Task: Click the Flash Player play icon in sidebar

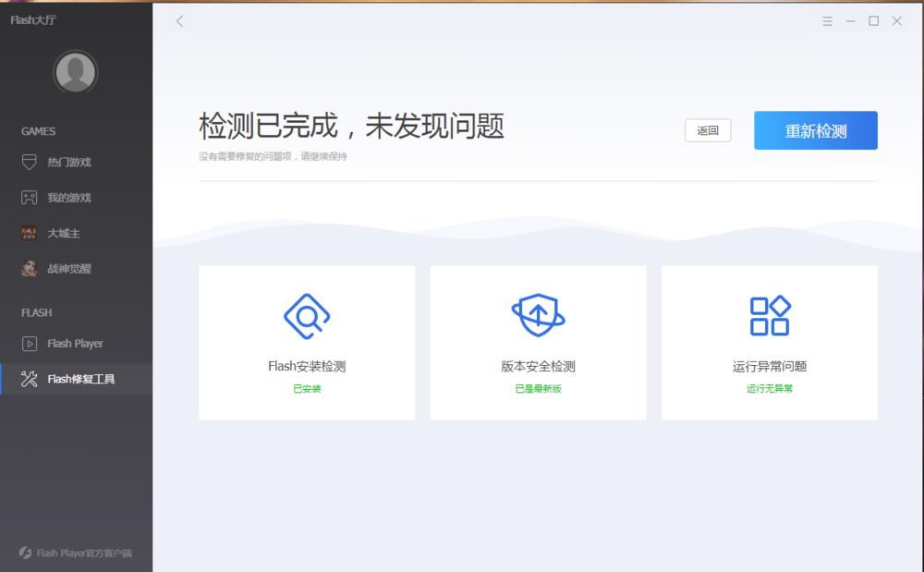Action: [x=29, y=343]
